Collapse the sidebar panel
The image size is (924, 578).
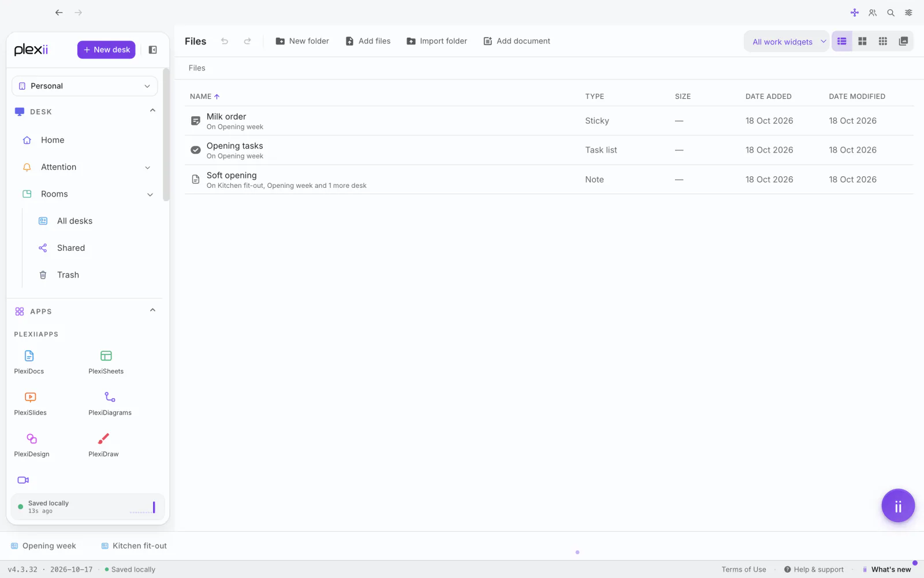(153, 50)
